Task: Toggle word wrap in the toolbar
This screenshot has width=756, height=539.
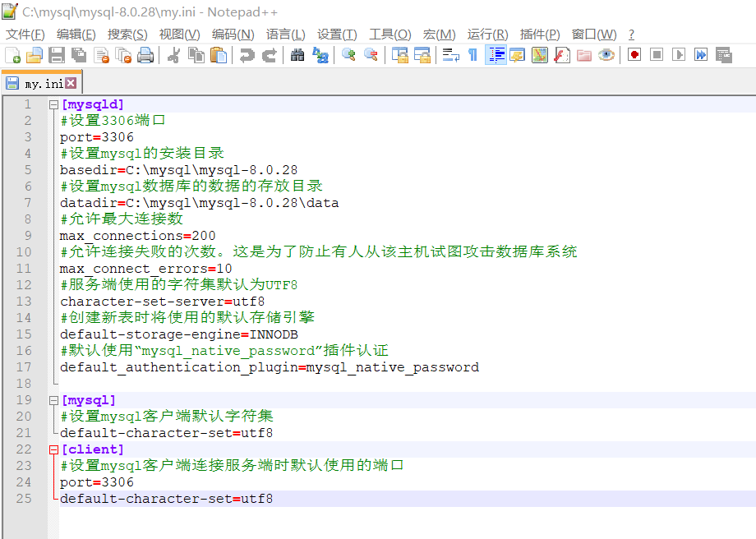Action: pyautogui.click(x=450, y=55)
